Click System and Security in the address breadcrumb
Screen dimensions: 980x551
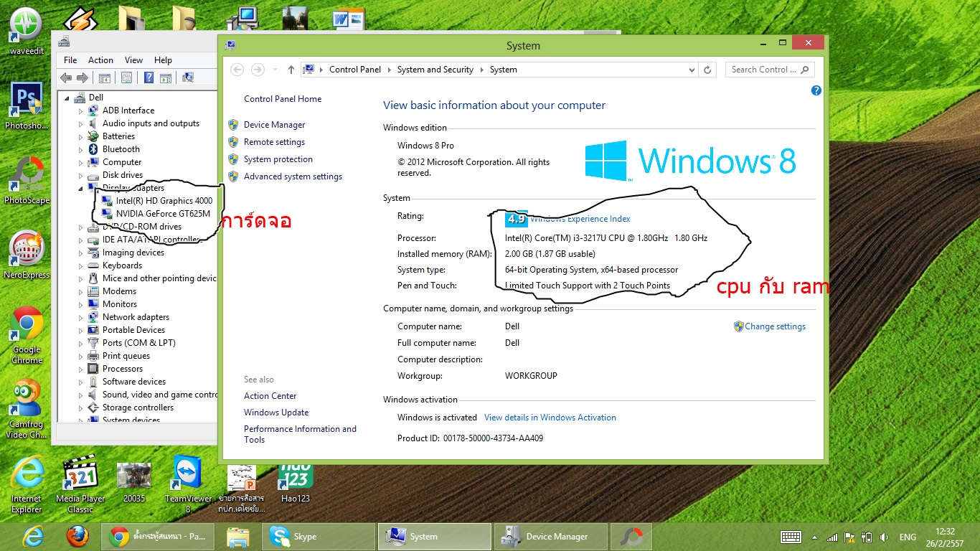click(435, 70)
